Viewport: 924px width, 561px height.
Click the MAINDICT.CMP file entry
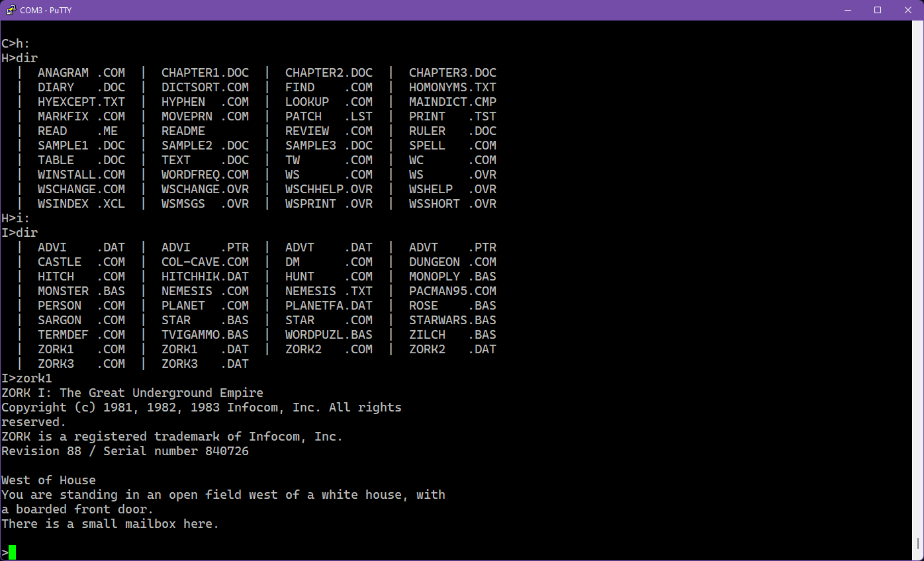(x=452, y=102)
